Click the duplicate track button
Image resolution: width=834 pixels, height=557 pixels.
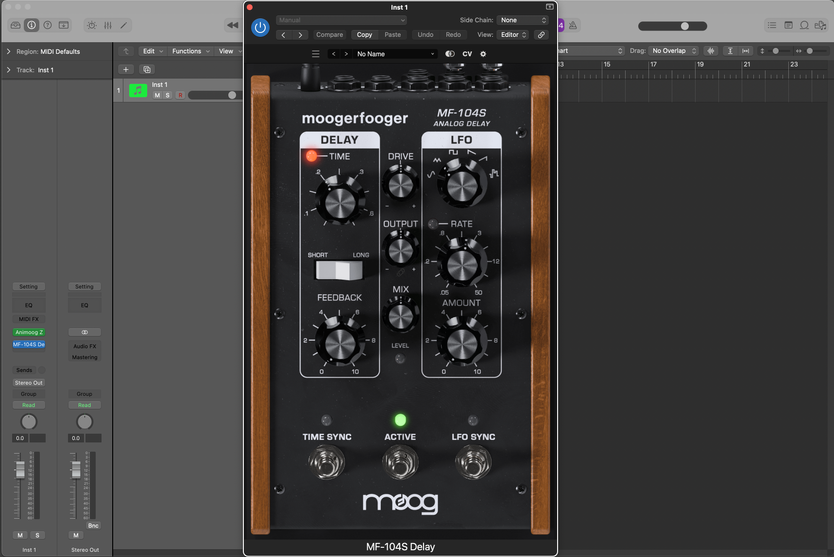click(x=147, y=69)
